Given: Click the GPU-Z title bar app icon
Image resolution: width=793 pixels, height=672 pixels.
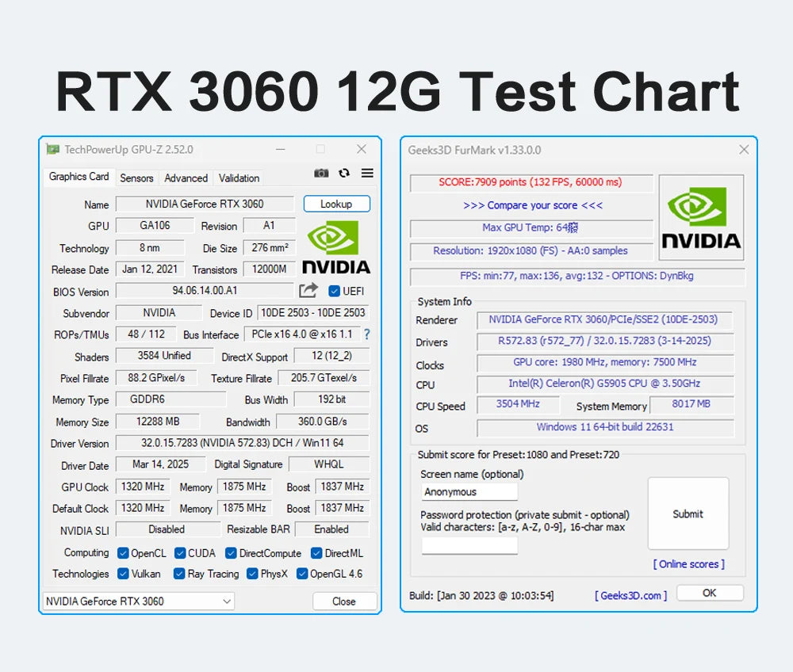Looking at the screenshot, I should pos(52,149).
